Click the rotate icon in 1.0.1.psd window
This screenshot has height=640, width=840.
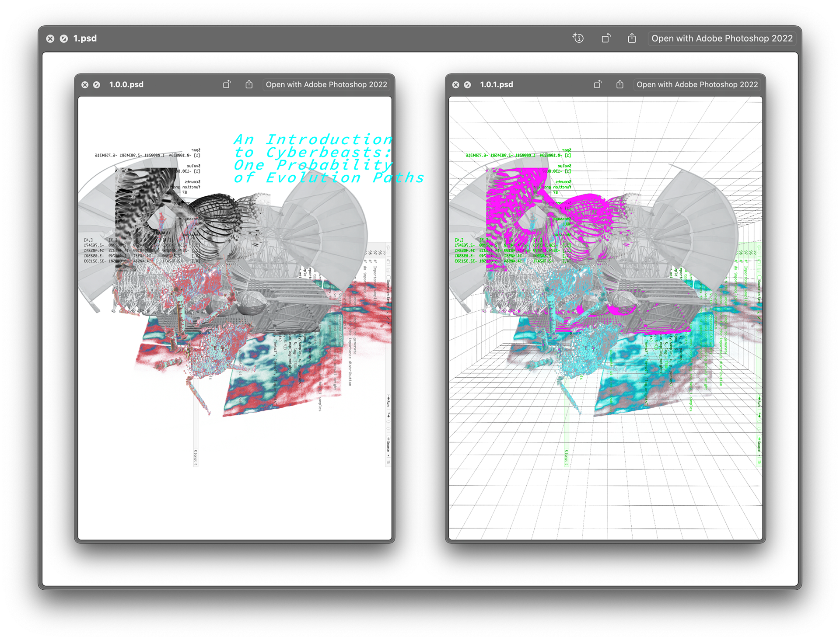(598, 84)
